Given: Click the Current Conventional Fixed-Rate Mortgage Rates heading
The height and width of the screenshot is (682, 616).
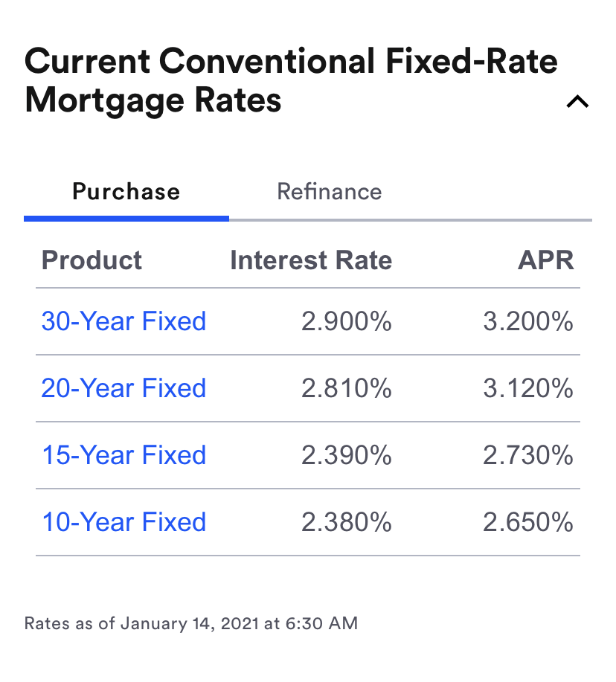Looking at the screenshot, I should 290,80.
